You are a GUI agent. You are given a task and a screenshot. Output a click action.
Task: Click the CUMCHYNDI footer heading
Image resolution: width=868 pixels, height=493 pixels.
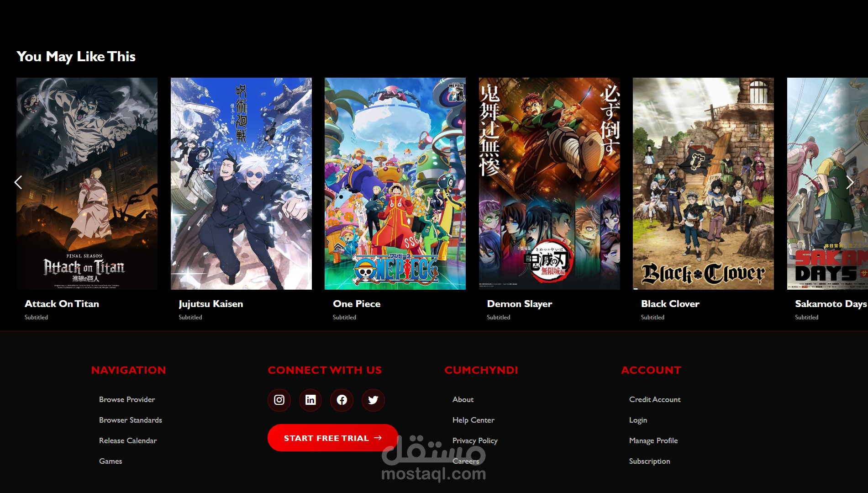(481, 370)
